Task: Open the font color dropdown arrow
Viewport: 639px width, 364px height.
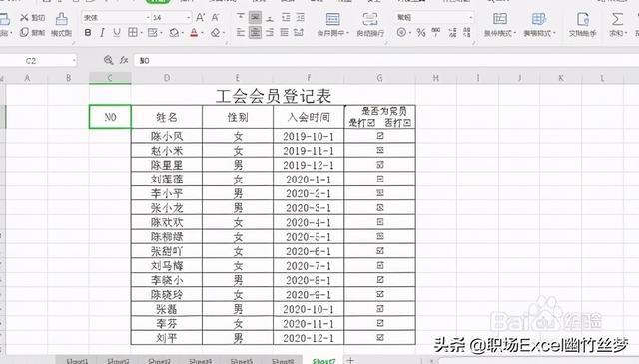Action: point(202,33)
